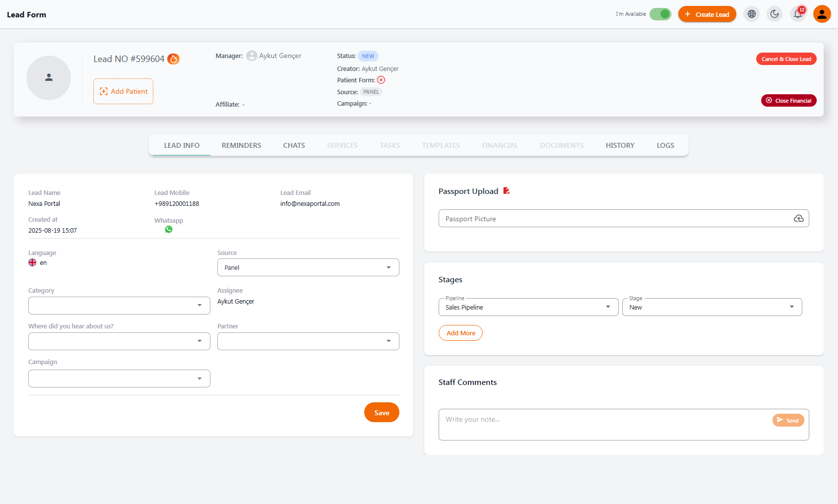Open the Stage dropdown showing New
The height and width of the screenshot is (504, 838).
click(712, 307)
